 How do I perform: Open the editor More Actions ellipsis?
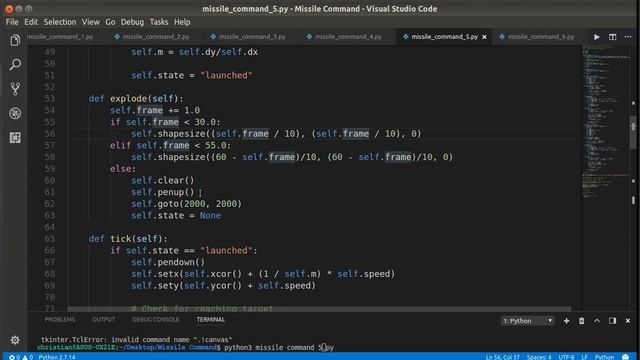coord(628,37)
